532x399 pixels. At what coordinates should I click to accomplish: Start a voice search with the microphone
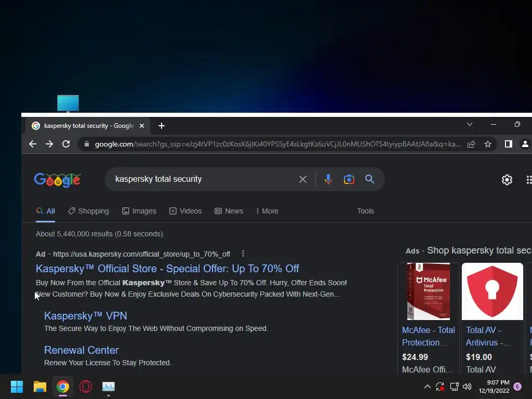pyautogui.click(x=328, y=179)
